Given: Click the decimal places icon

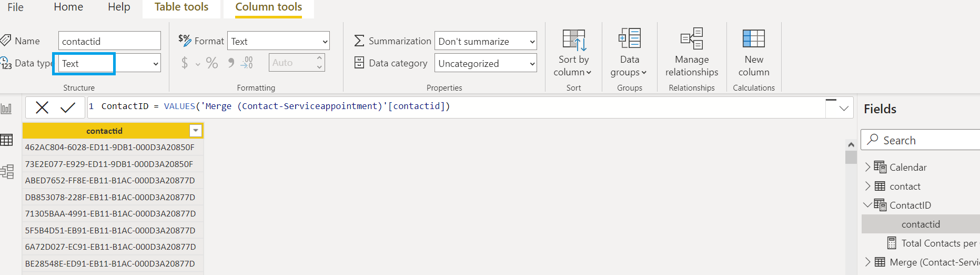Looking at the screenshot, I should pos(247,63).
